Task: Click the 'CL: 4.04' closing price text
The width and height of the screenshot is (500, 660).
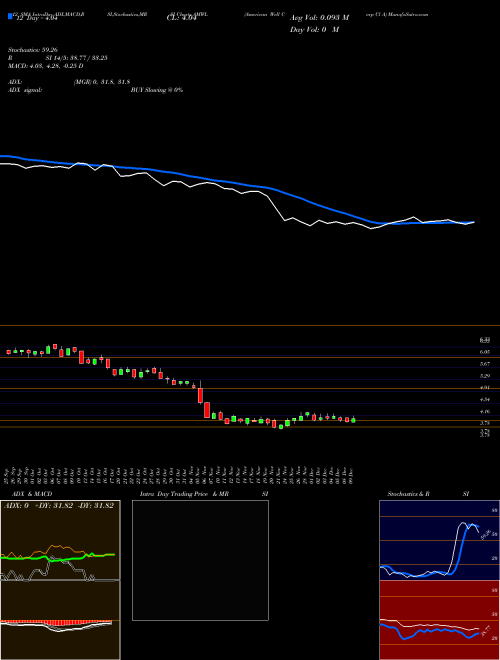Action: coord(181,19)
